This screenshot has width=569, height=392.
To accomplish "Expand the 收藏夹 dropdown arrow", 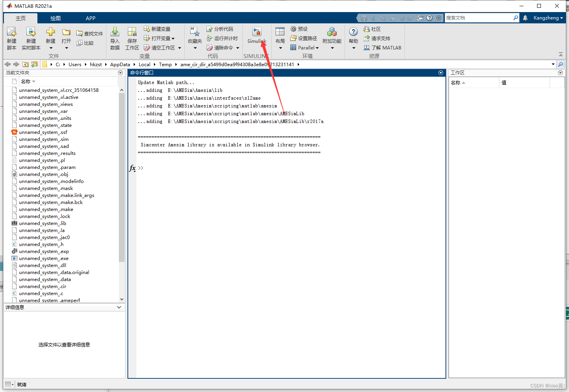I will tap(195, 48).
